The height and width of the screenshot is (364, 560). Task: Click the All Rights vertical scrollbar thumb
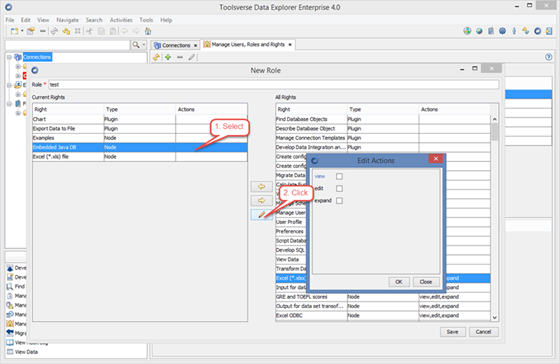(x=495, y=131)
